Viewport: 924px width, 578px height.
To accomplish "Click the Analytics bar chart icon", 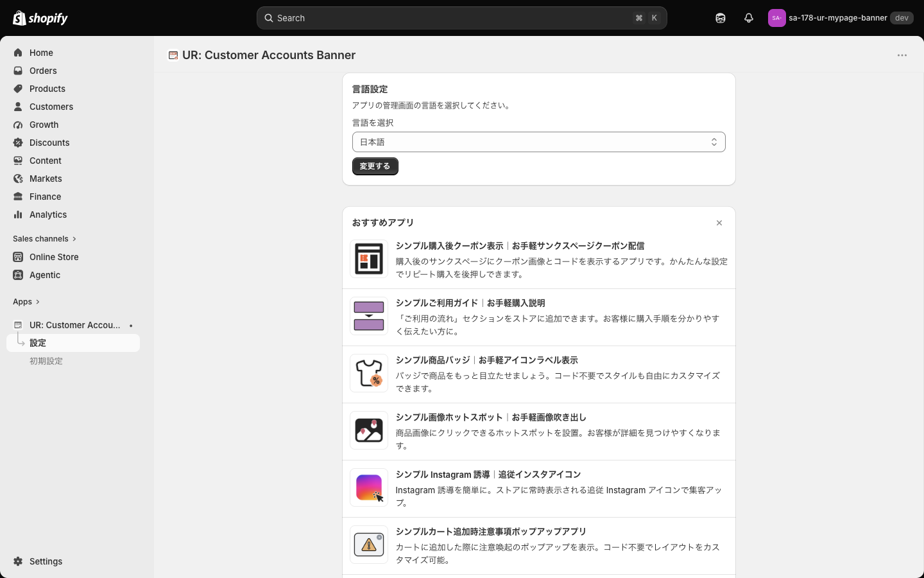I will click(18, 215).
